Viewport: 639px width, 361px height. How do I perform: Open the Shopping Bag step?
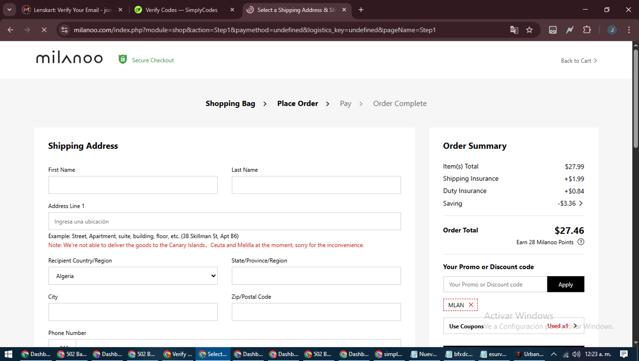click(230, 103)
